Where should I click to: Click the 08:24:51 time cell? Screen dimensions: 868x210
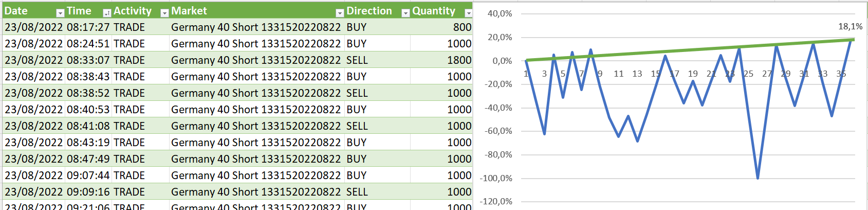[x=88, y=44]
